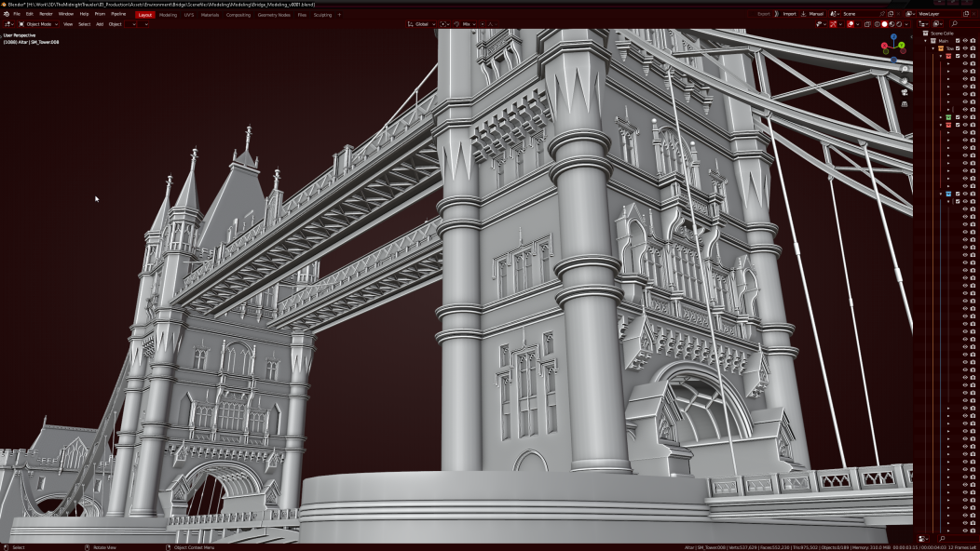Click the pan hand viewport gizmo
Screen dimensions: 980x551
(x=905, y=80)
